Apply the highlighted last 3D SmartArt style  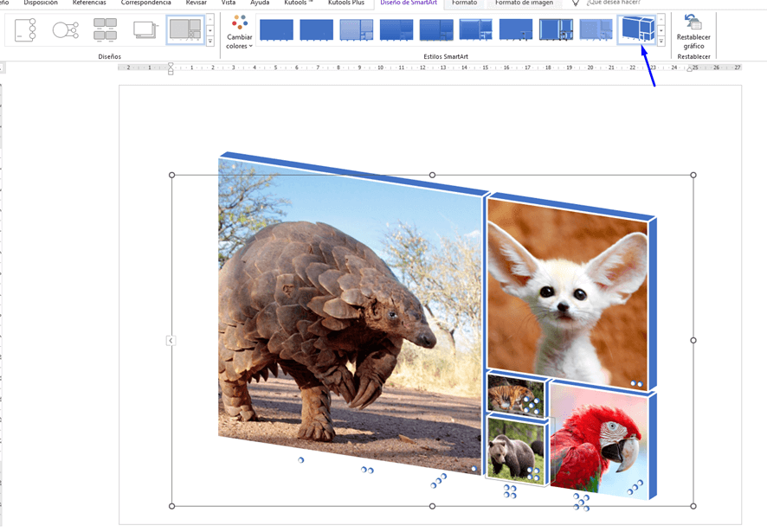coord(638,30)
